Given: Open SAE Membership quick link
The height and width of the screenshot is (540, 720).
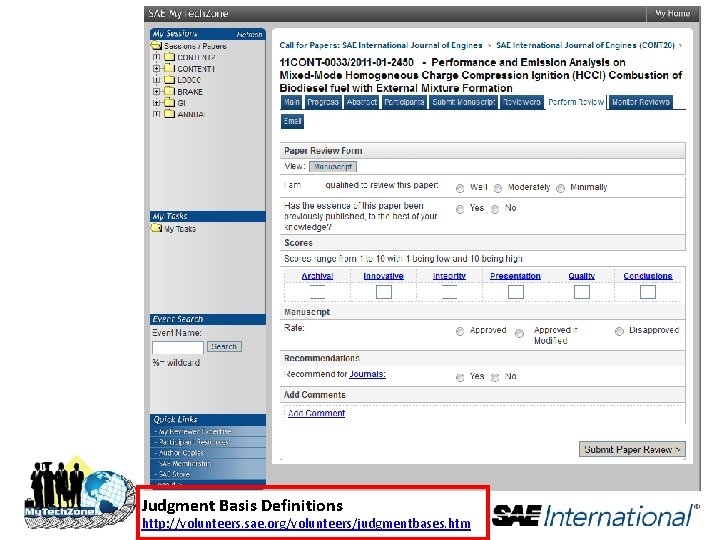Looking at the screenshot, I should click(185, 464).
